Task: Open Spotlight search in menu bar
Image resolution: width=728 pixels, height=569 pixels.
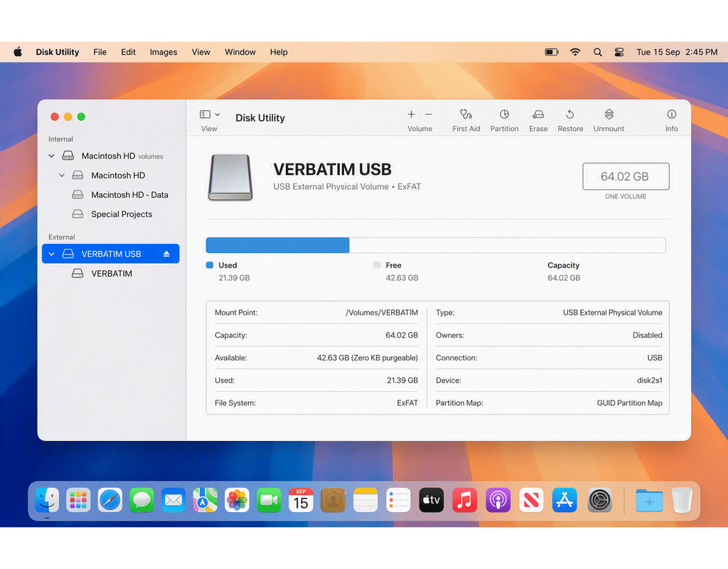Action: point(597,52)
